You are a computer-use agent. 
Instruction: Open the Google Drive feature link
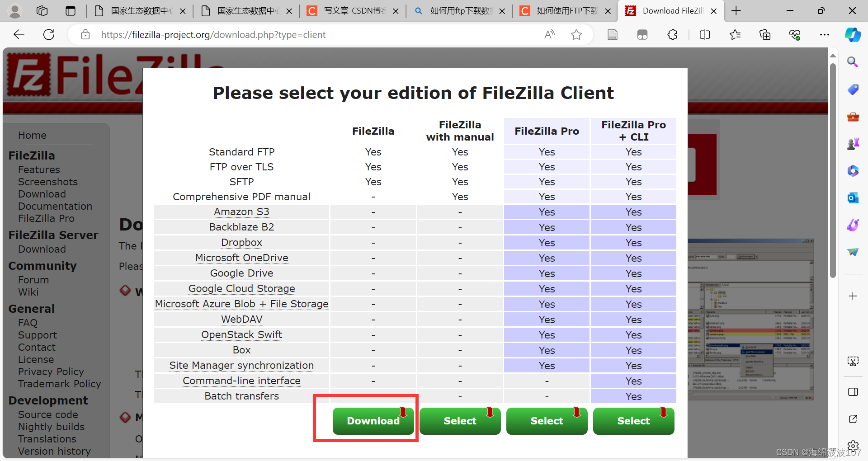pos(241,273)
